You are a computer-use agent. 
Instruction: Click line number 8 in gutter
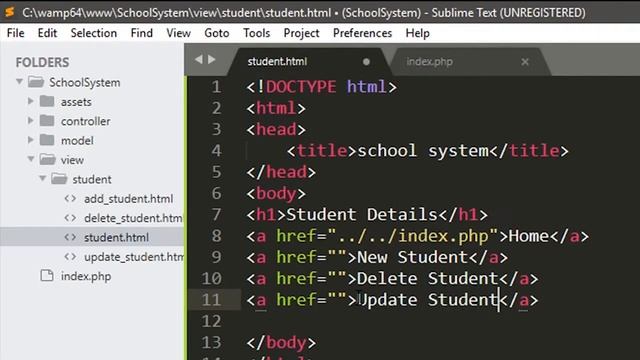(216, 236)
